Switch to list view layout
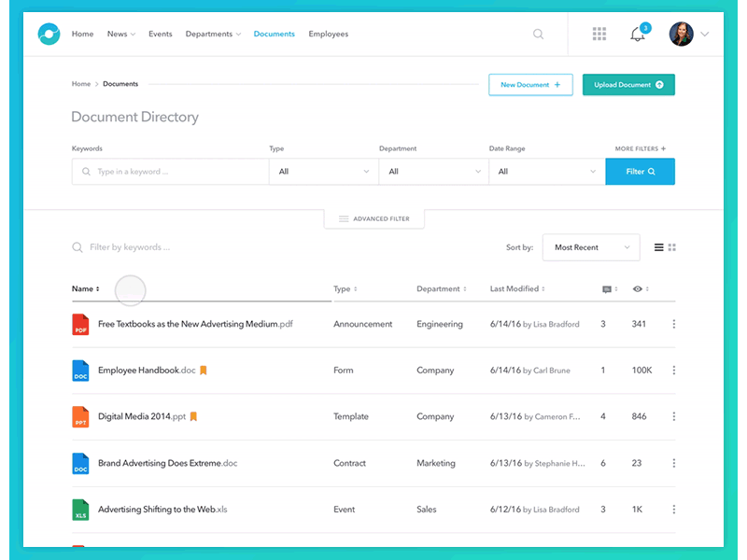The image size is (747, 560). (x=659, y=247)
